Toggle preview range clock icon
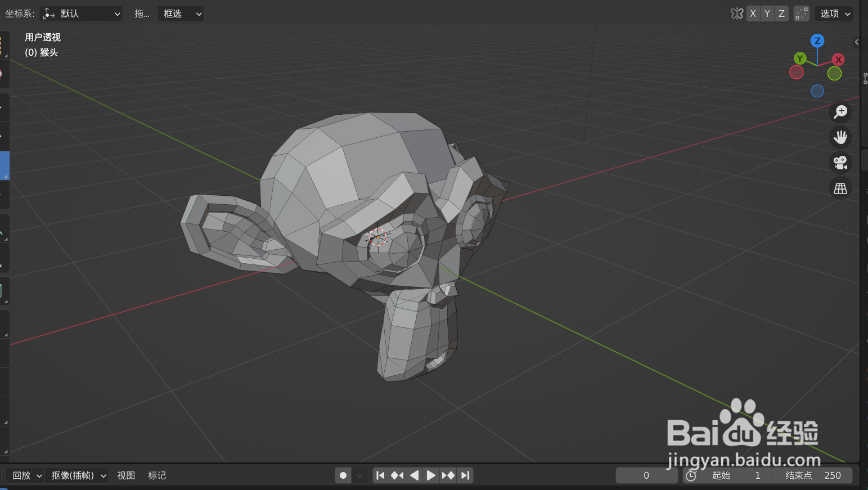The image size is (868, 490). 691,475
